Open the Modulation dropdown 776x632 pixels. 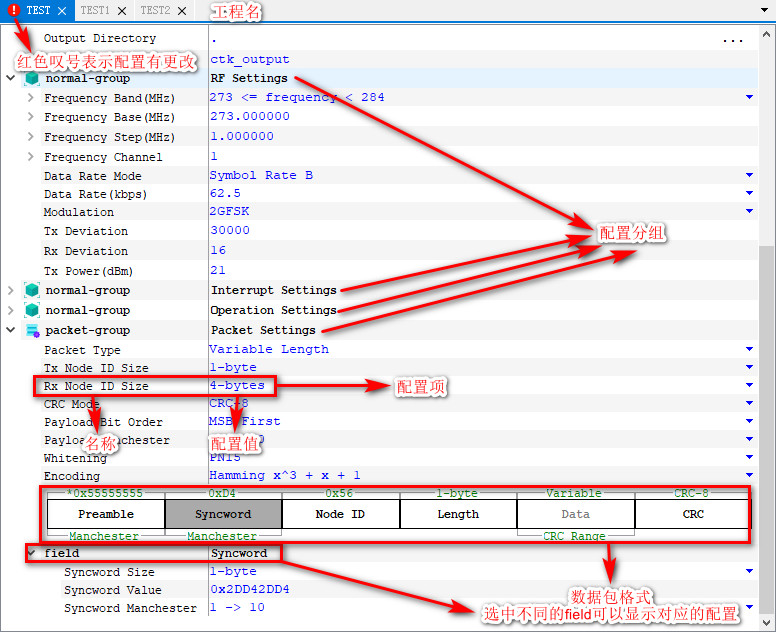pos(749,212)
